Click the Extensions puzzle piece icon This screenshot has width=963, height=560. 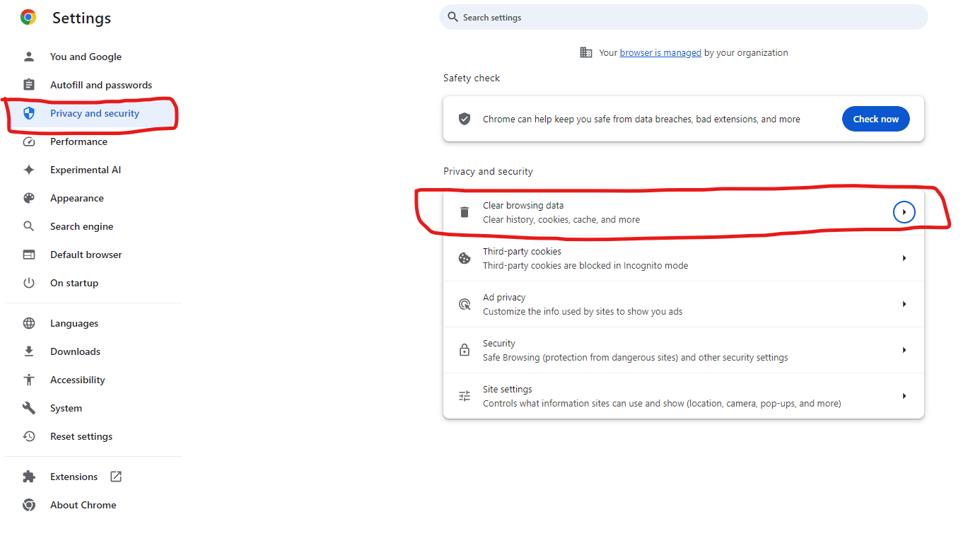[29, 477]
